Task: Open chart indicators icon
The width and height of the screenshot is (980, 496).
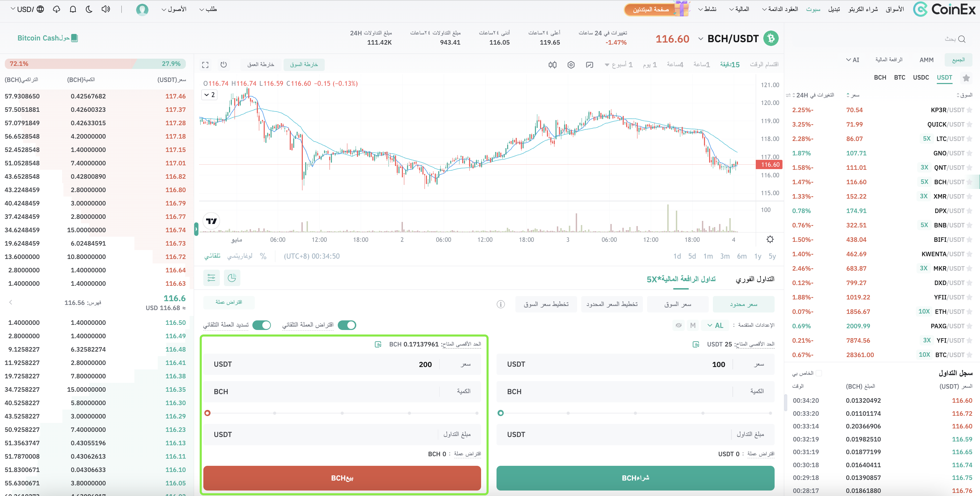Action: pos(589,65)
